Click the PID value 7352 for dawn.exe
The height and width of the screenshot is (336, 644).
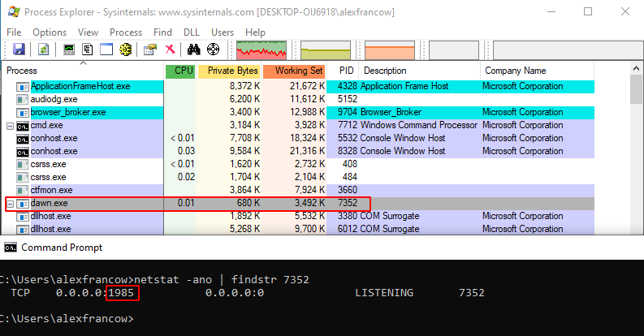tap(348, 203)
